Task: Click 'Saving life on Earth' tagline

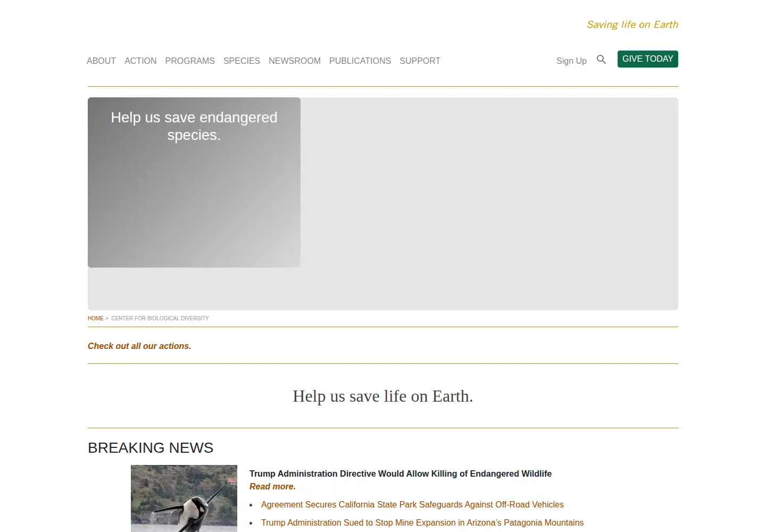Action: 632,24
